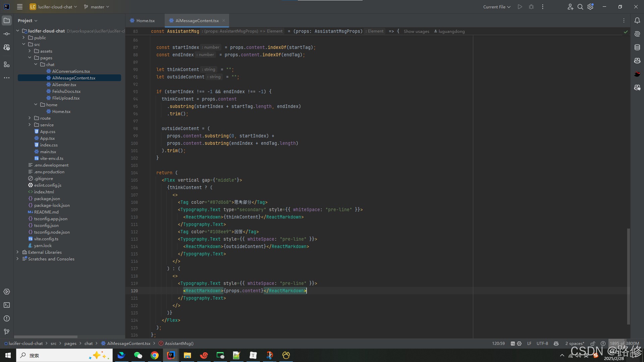This screenshot has width=644, height=362.
Task: Close the AiMessageContent.tsx tab
Action: [x=224, y=20]
